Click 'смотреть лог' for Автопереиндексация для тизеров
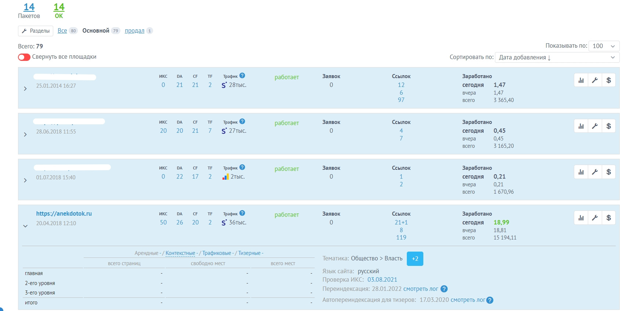The height and width of the screenshot is (311, 644). (468, 300)
